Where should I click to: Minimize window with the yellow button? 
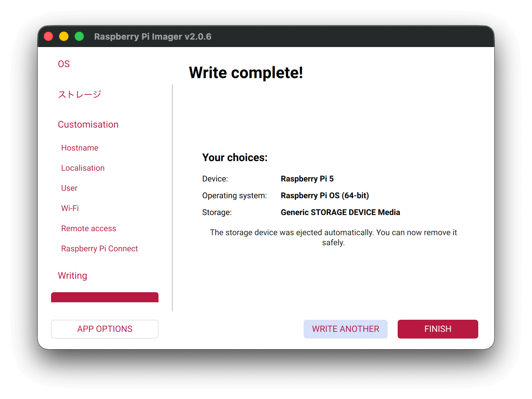64,36
